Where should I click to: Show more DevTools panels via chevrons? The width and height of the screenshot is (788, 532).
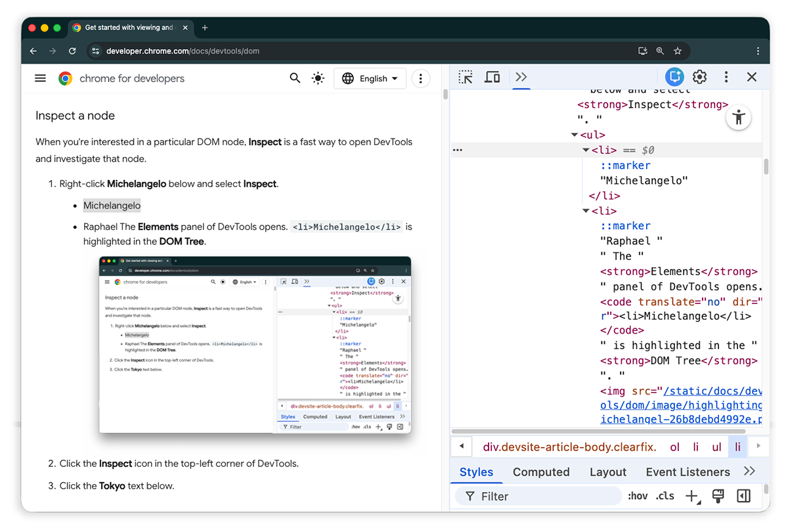[x=521, y=78]
